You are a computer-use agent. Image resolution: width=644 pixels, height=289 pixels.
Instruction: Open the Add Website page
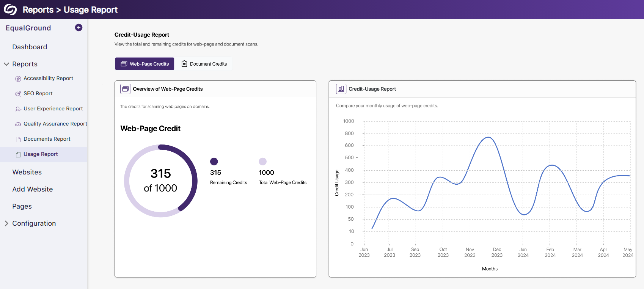(x=33, y=189)
